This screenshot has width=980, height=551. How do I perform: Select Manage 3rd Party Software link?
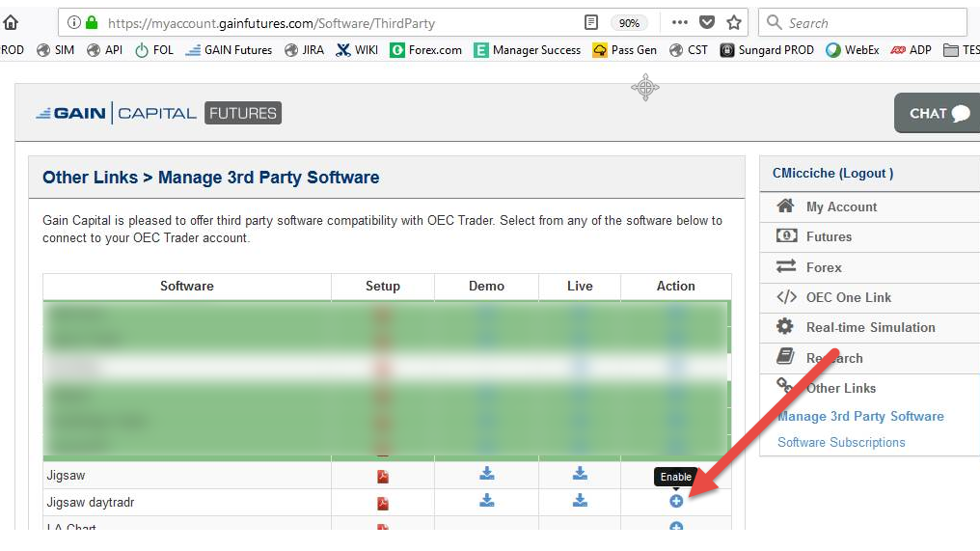pos(860,416)
